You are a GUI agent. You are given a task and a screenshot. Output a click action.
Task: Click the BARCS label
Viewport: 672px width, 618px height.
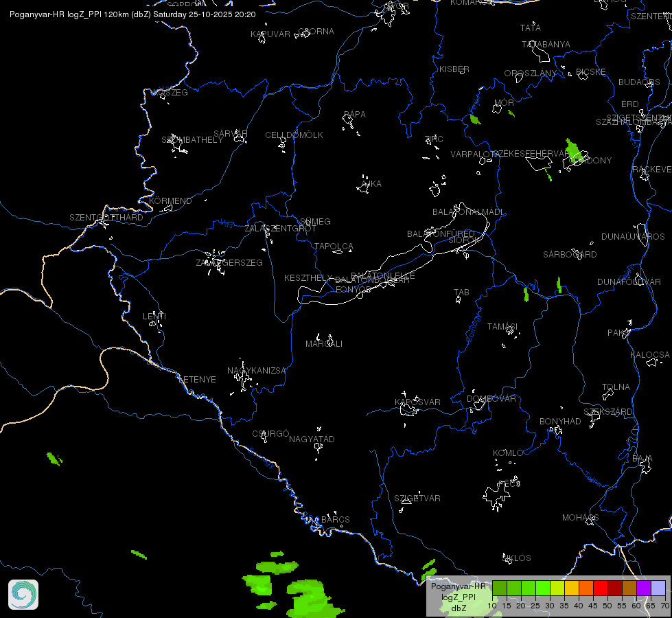point(336,519)
